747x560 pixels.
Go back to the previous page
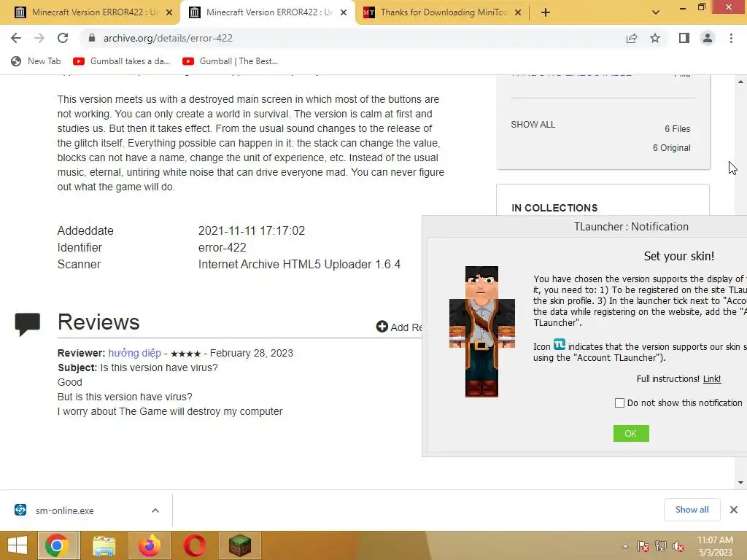16,38
